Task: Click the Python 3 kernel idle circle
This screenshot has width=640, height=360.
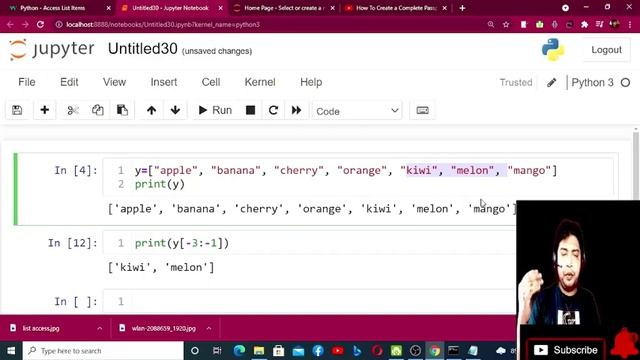Action: [x=625, y=82]
